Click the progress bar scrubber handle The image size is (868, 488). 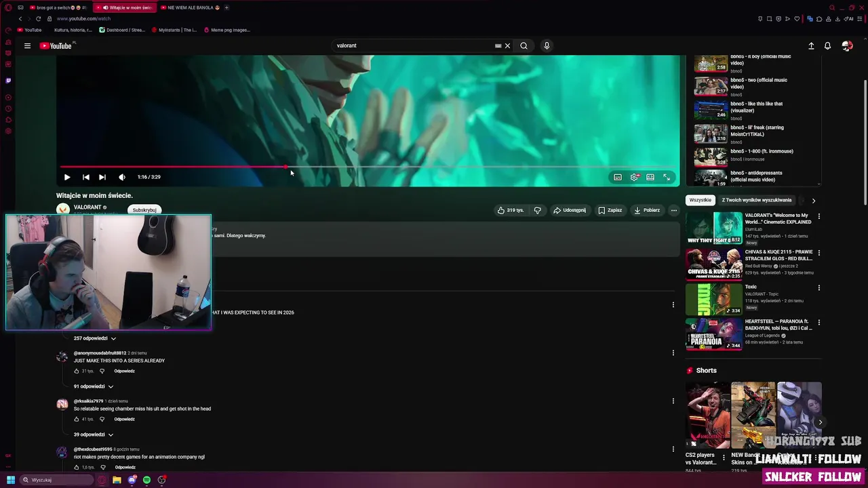(285, 167)
